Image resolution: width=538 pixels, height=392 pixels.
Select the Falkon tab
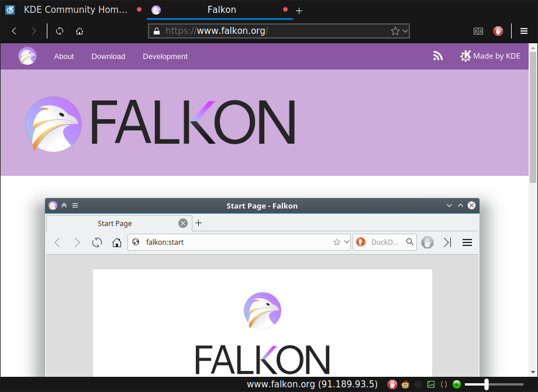(220, 9)
